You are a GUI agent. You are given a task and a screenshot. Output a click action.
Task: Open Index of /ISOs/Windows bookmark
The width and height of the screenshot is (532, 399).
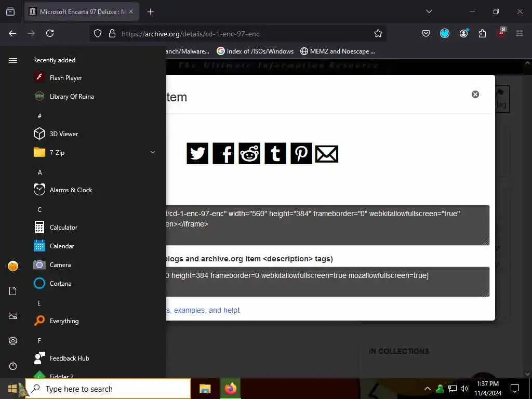(255, 51)
